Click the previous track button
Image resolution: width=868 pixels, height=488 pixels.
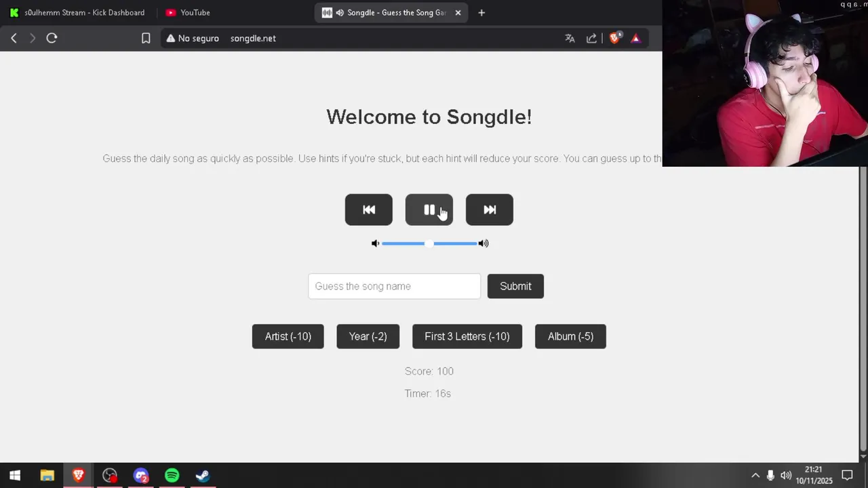(x=368, y=209)
